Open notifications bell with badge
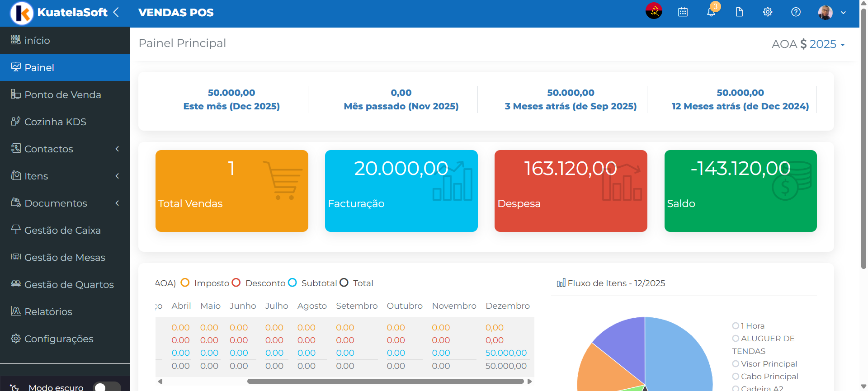868x391 pixels. [x=711, y=12]
